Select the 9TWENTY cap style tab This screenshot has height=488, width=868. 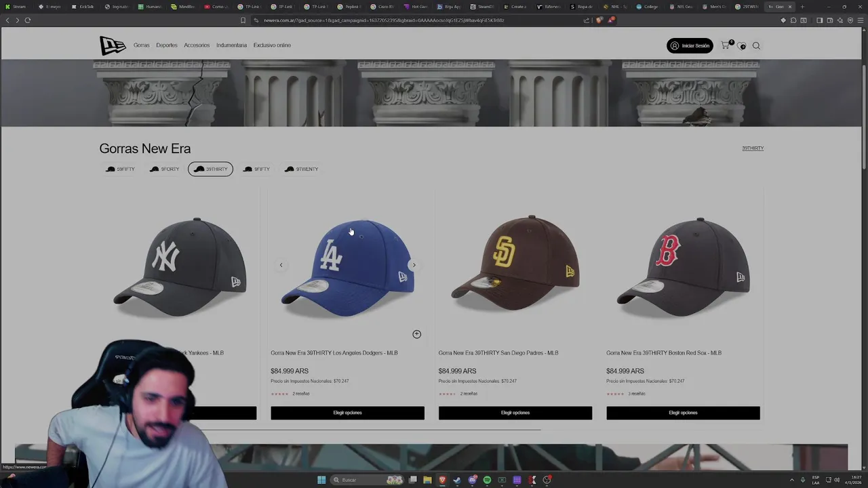tap(302, 169)
